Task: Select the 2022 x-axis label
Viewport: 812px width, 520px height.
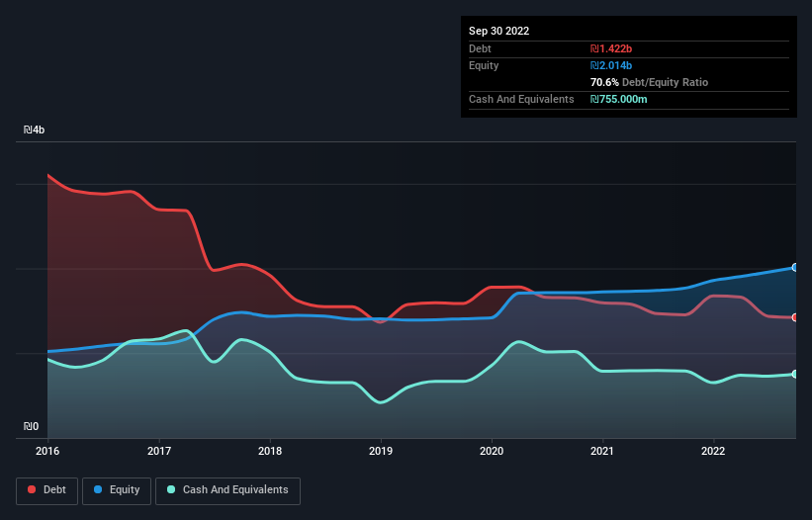Action: pos(713,451)
